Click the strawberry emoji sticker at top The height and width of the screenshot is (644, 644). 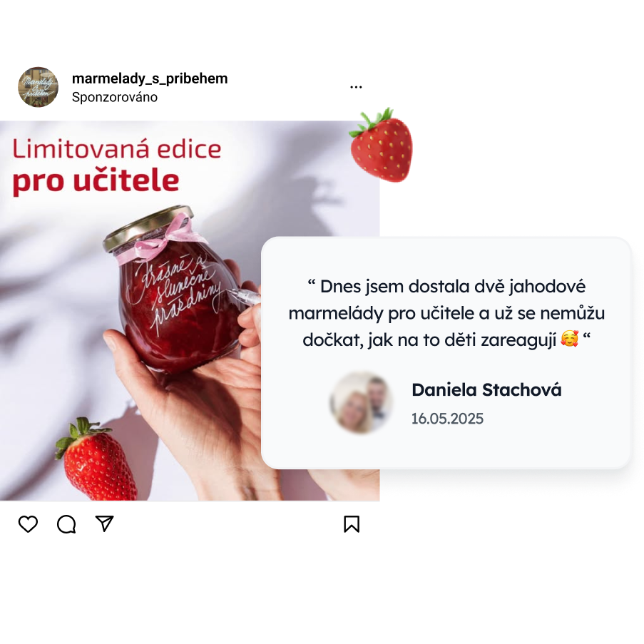click(x=381, y=145)
